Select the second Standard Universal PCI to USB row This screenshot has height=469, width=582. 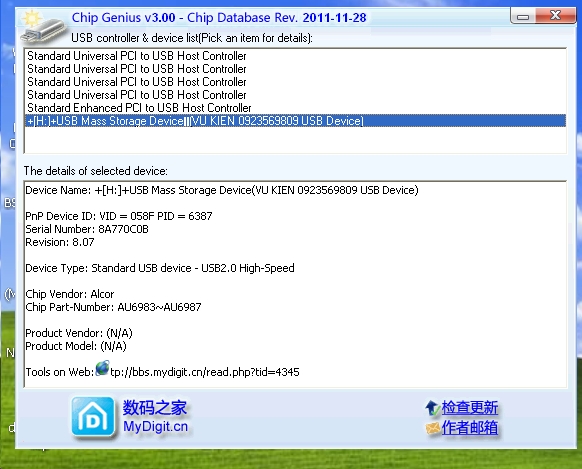(295, 69)
